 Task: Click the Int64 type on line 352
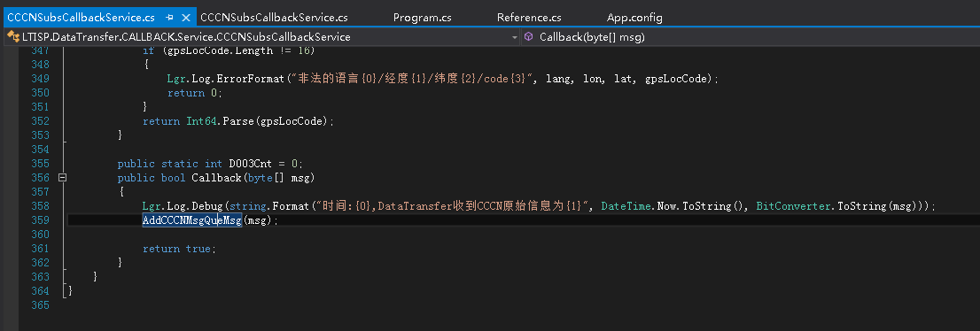tap(200, 121)
